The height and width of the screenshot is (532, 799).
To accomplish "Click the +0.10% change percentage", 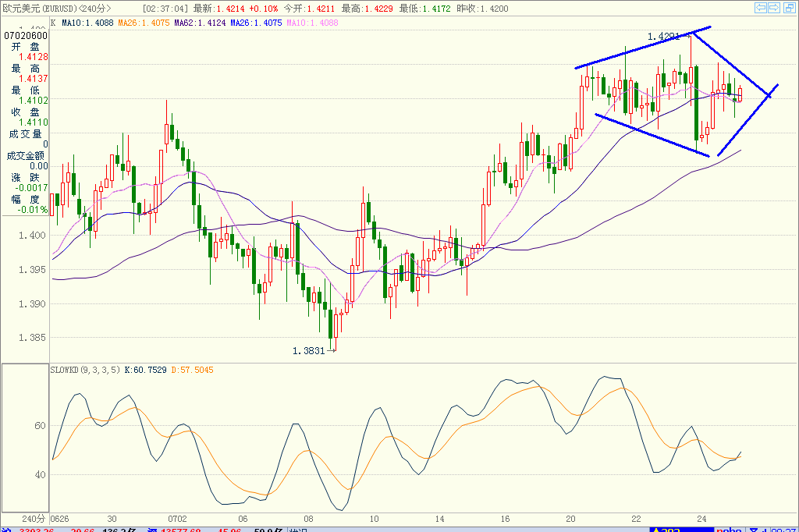I will 264,9.
